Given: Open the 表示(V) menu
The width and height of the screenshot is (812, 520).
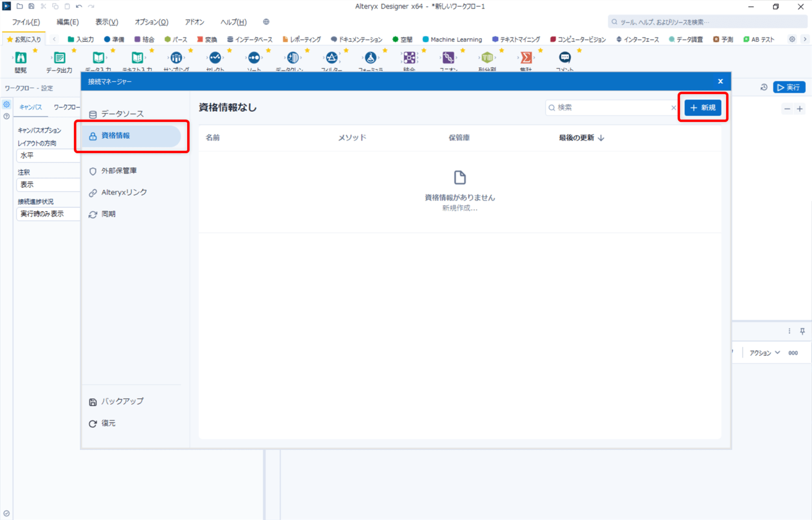Looking at the screenshot, I should (x=107, y=22).
